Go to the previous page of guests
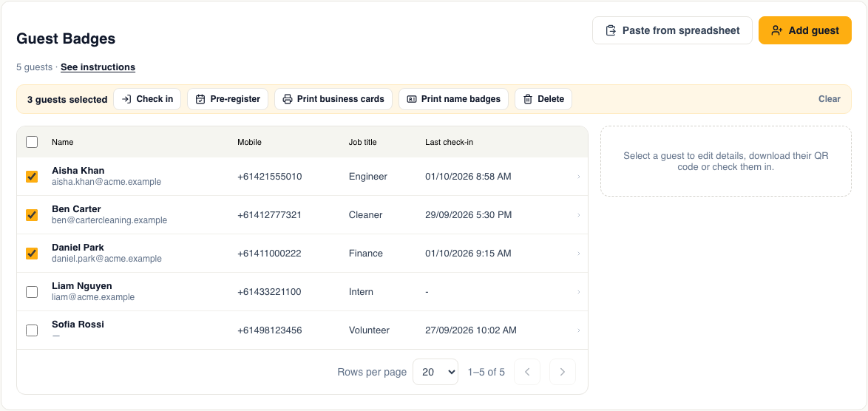The width and height of the screenshot is (868, 411). [528, 372]
